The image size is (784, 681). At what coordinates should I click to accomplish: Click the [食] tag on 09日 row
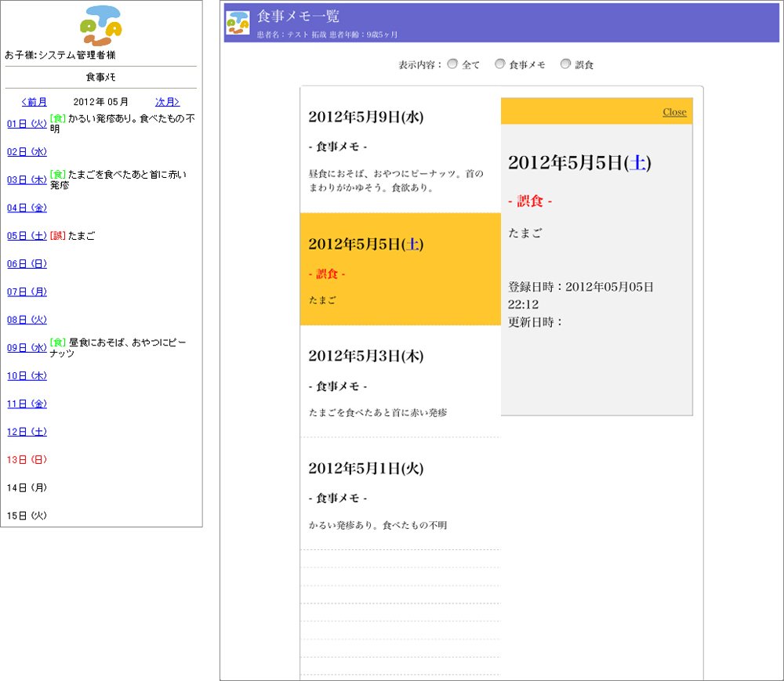58,342
